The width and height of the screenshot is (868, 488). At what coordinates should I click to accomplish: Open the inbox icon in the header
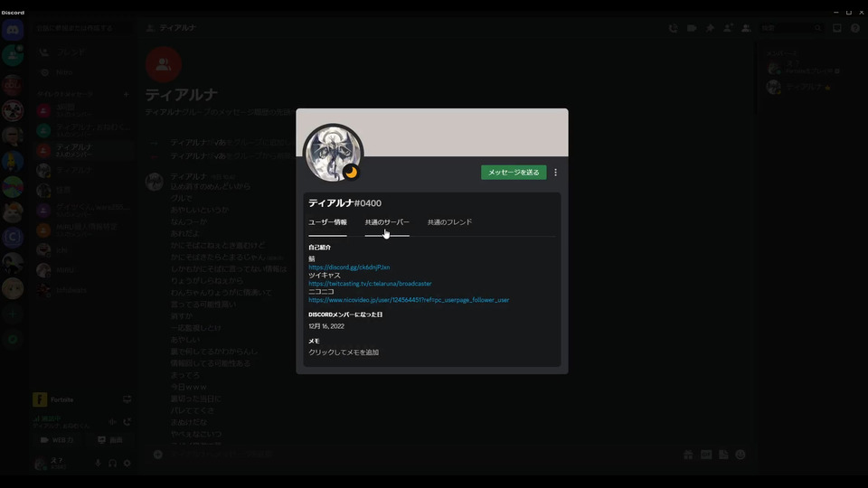click(x=837, y=28)
